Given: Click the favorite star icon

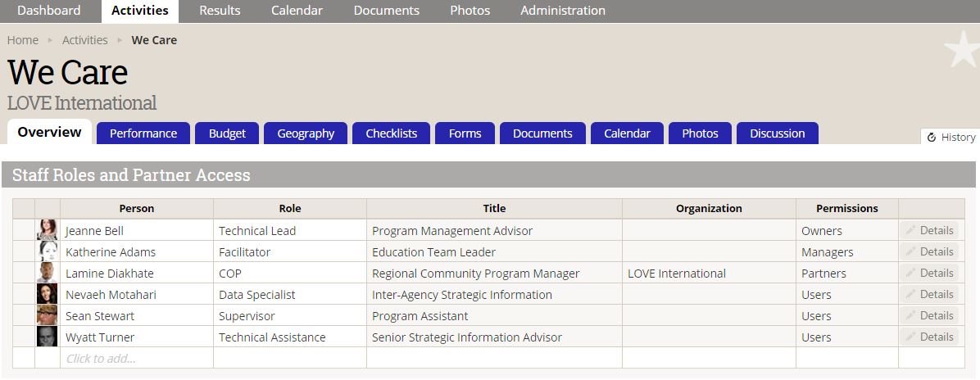Looking at the screenshot, I should tap(961, 49).
